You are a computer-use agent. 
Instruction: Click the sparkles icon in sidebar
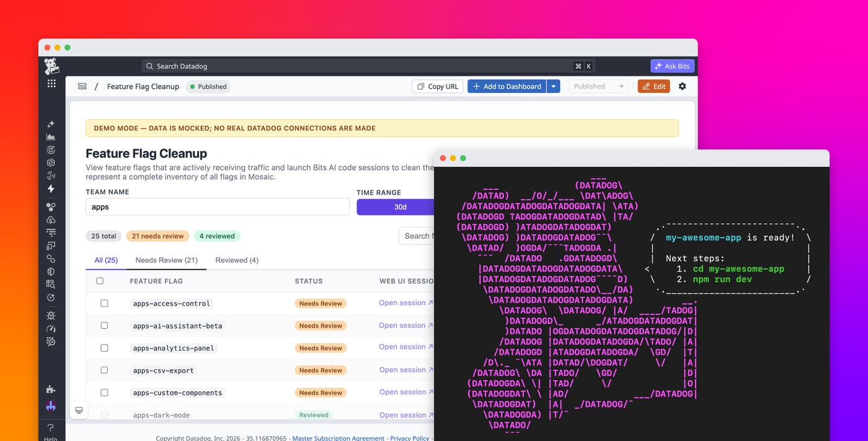(51, 124)
